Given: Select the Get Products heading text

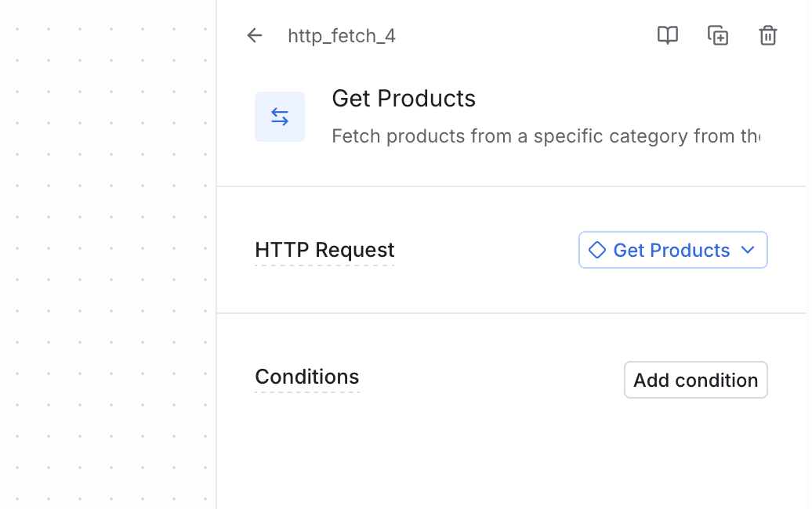Looking at the screenshot, I should pos(404,99).
